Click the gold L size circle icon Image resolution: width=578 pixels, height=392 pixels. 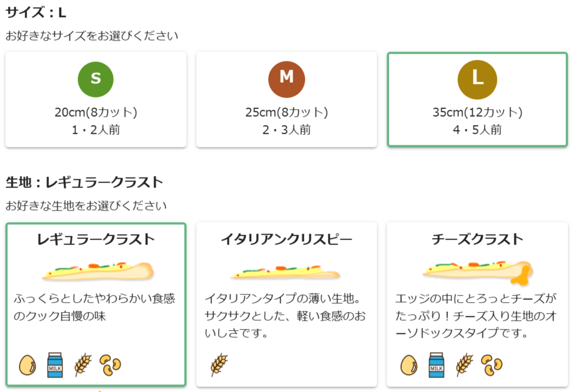(477, 79)
